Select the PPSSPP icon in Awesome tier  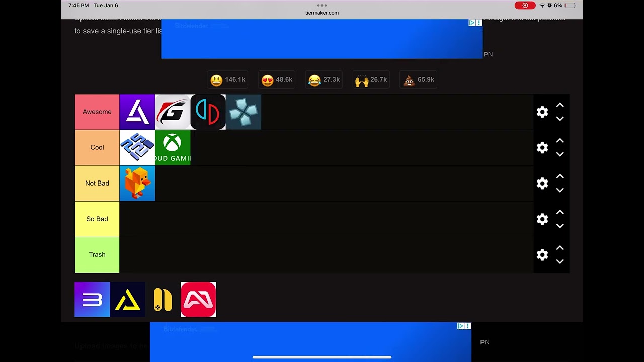(244, 112)
